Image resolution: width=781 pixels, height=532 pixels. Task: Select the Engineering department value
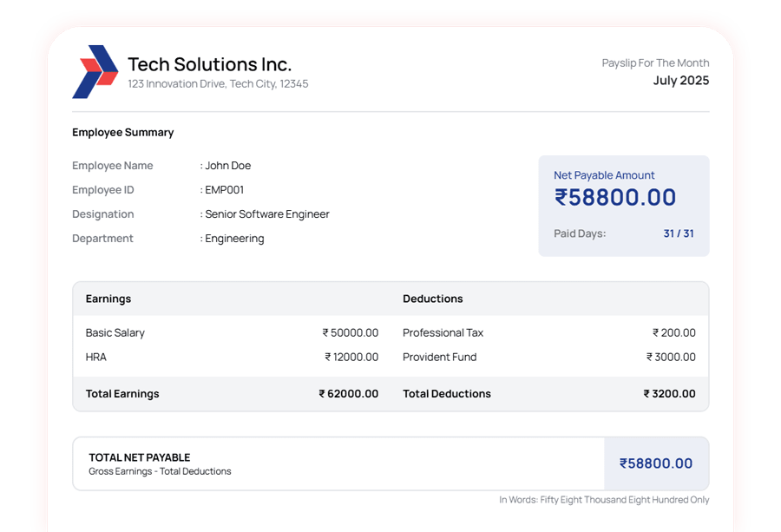coord(234,239)
